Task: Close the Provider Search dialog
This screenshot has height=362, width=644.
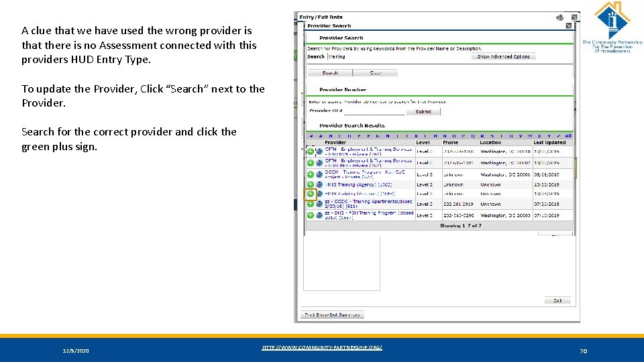Action: 568,26
